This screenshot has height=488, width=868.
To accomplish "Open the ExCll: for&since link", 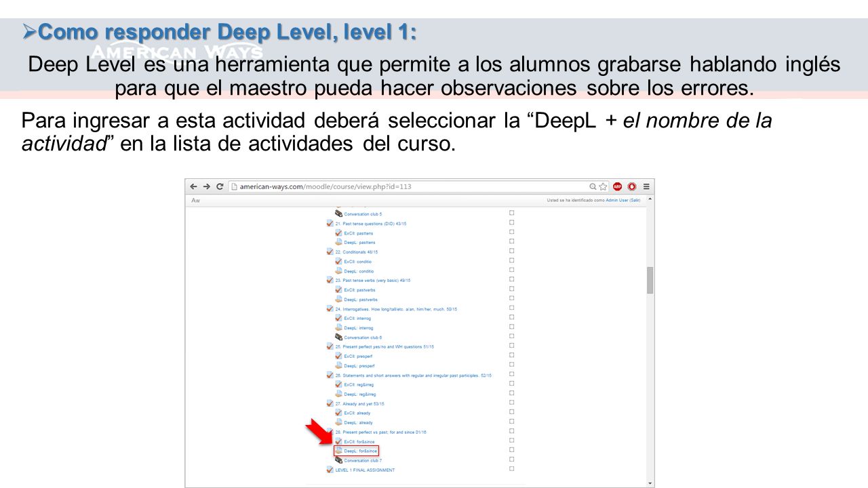I will pyautogui.click(x=359, y=441).
